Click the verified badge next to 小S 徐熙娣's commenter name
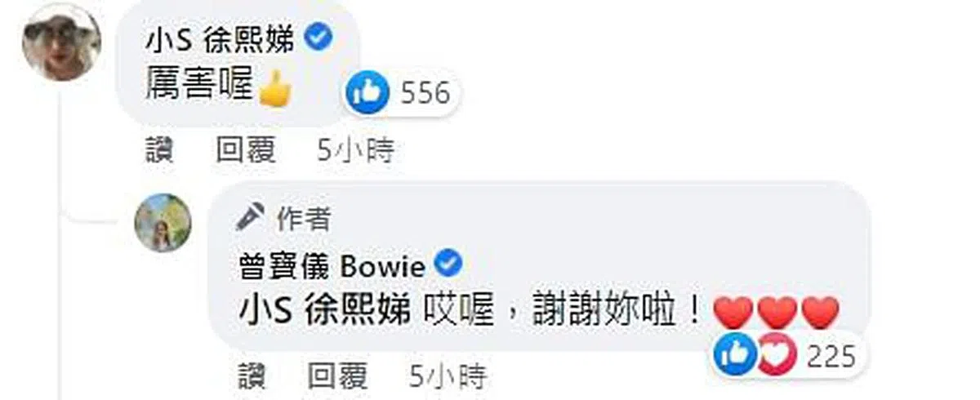 point(317,38)
